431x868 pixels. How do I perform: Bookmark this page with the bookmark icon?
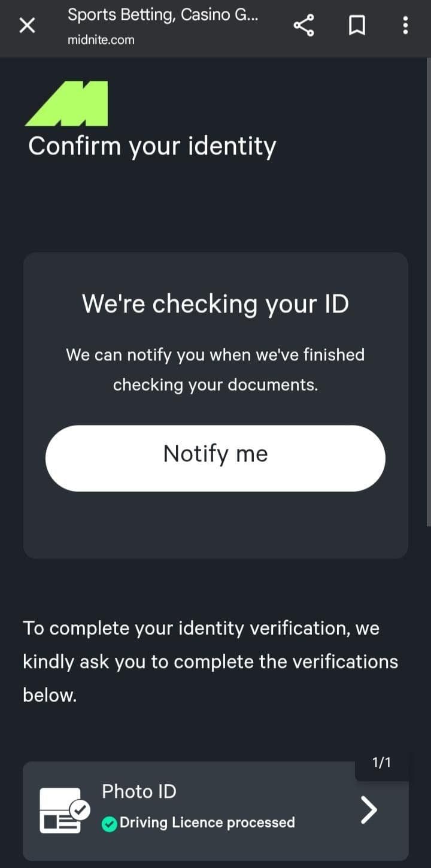(x=357, y=26)
